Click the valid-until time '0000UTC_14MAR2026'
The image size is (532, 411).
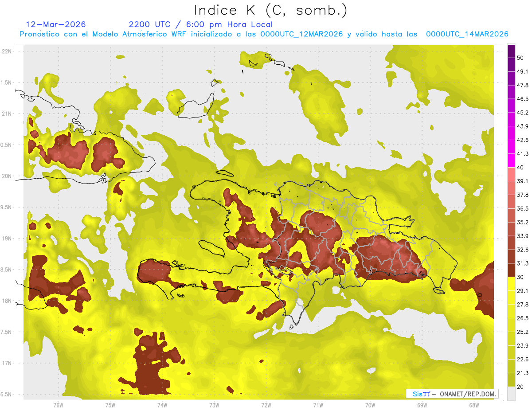point(467,34)
